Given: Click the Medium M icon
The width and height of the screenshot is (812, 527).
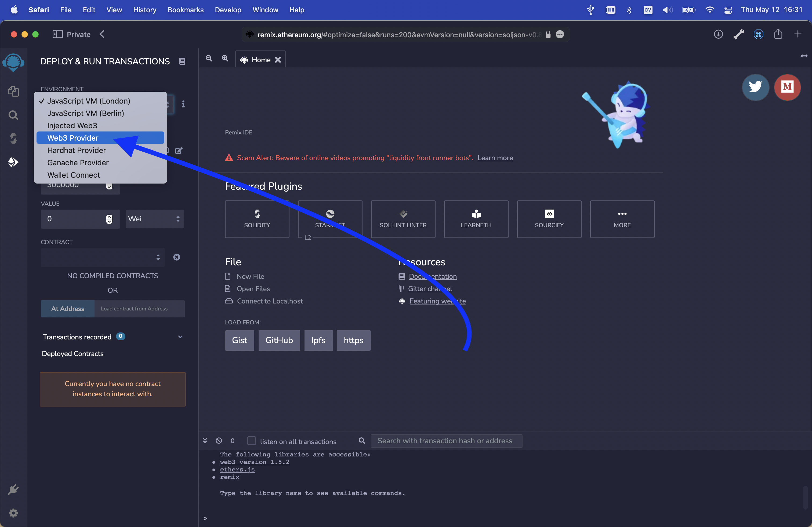Looking at the screenshot, I should coord(787,87).
